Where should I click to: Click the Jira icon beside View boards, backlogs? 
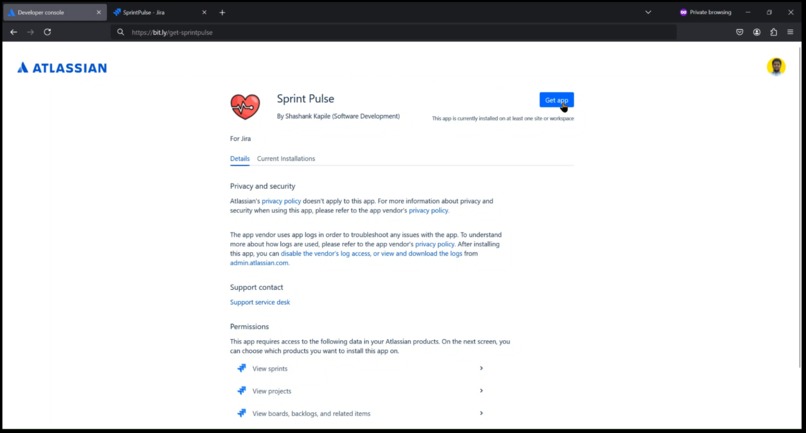pyautogui.click(x=241, y=413)
